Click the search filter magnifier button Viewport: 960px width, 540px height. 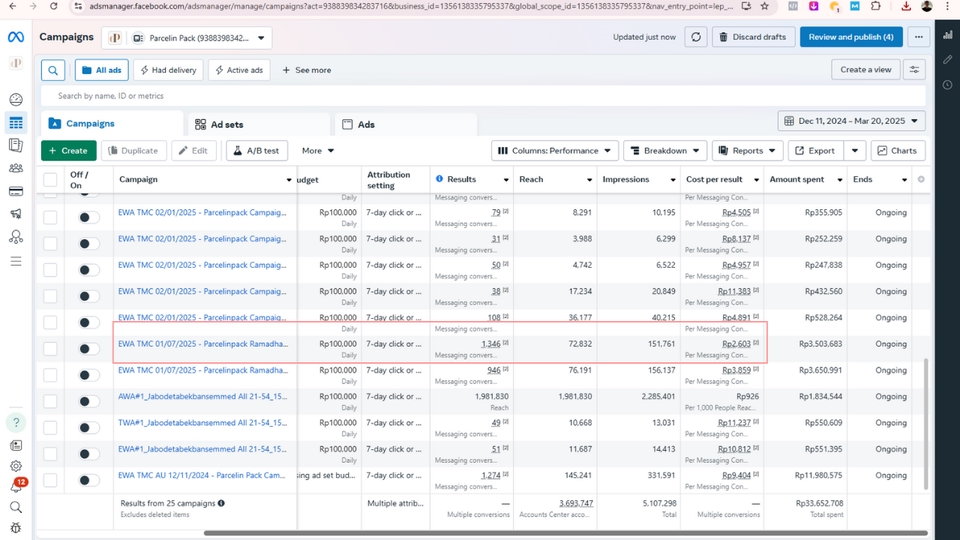[53, 70]
